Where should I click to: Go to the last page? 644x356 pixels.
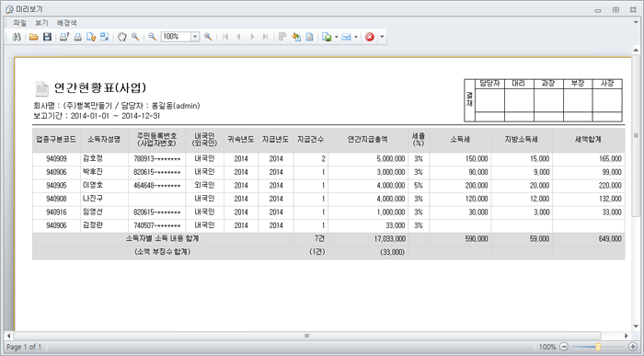[x=265, y=37]
